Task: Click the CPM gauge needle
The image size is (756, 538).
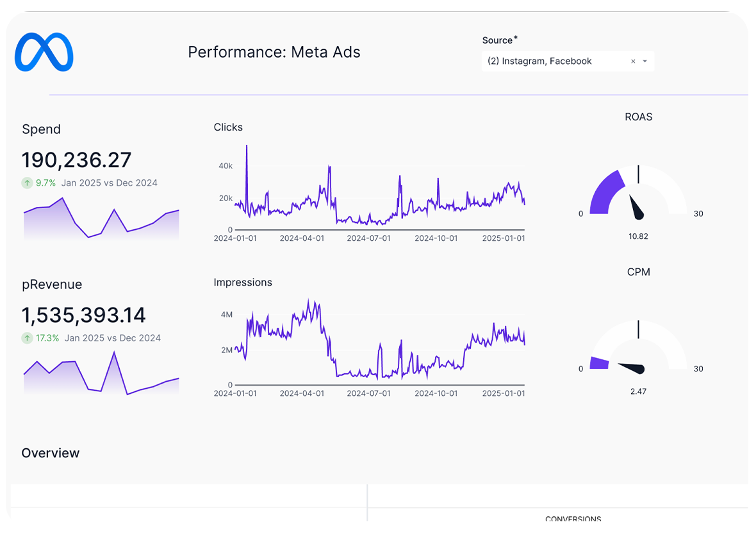Action: coord(632,367)
